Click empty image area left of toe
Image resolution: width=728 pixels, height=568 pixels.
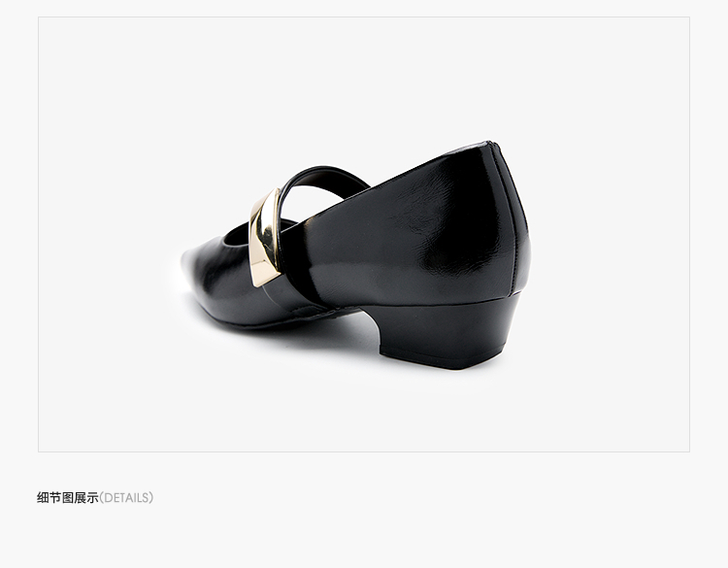(x=107, y=269)
